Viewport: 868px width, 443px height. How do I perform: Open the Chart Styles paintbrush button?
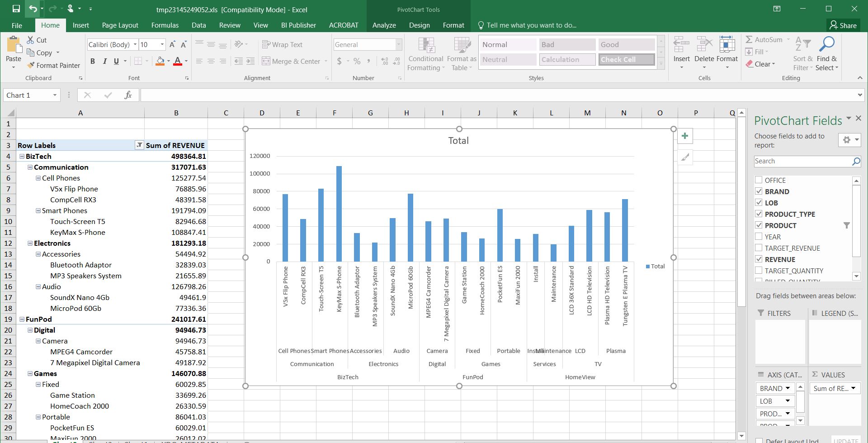coord(685,157)
